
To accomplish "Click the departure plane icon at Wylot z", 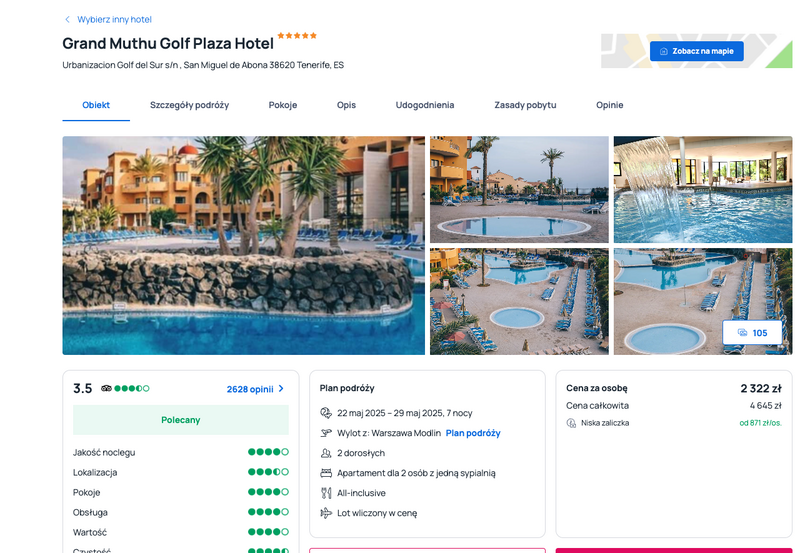I will click(x=326, y=433).
